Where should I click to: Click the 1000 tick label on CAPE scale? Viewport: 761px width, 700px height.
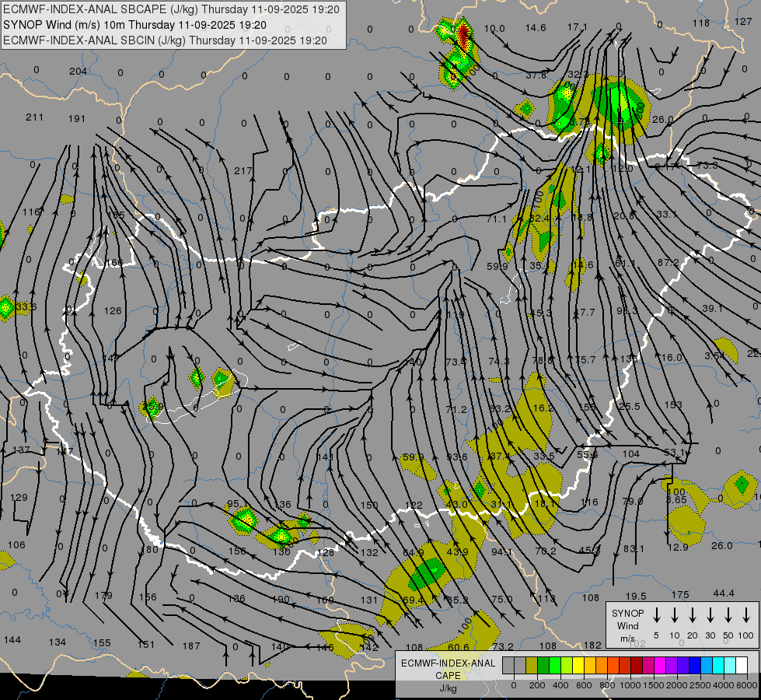pos(630,685)
